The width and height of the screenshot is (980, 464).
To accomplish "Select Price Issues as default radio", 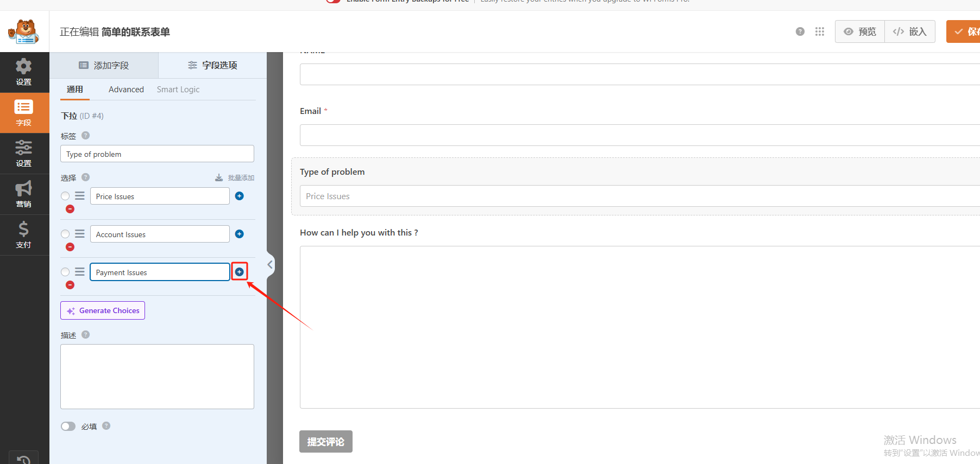I will (65, 196).
